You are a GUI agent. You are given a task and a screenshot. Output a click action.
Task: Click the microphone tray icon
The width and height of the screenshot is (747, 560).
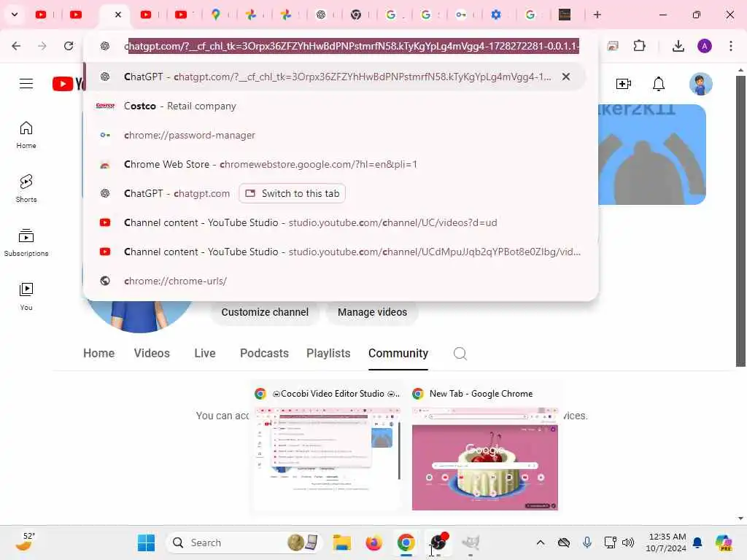[587, 542]
